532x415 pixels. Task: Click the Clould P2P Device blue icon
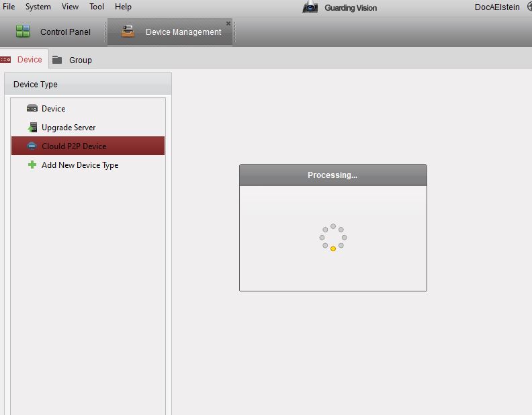coord(32,146)
